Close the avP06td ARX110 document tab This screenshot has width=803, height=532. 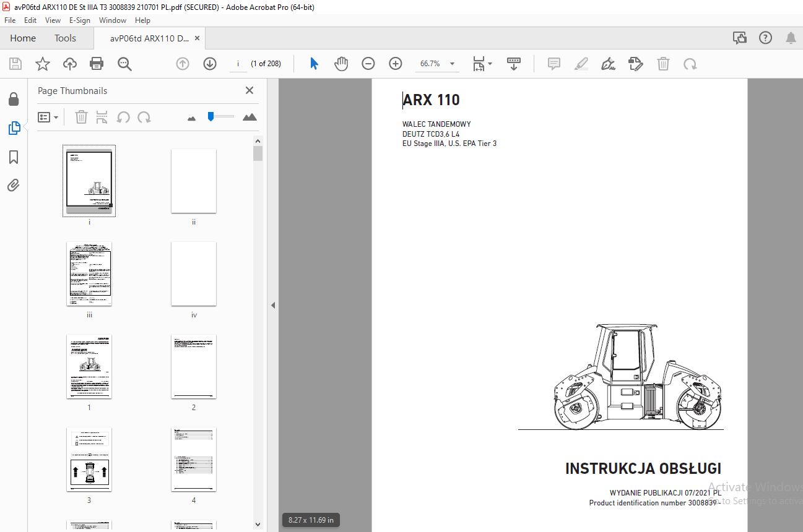point(197,38)
